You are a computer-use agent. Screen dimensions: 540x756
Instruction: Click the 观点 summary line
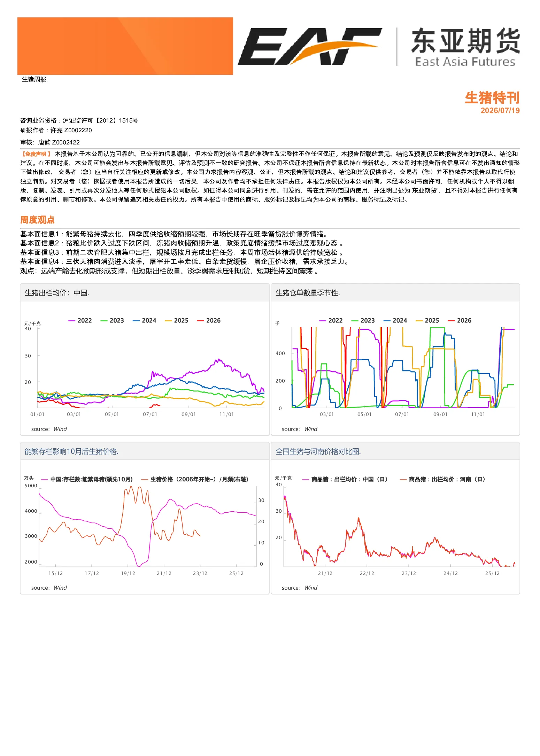pyautogui.click(x=169, y=271)
